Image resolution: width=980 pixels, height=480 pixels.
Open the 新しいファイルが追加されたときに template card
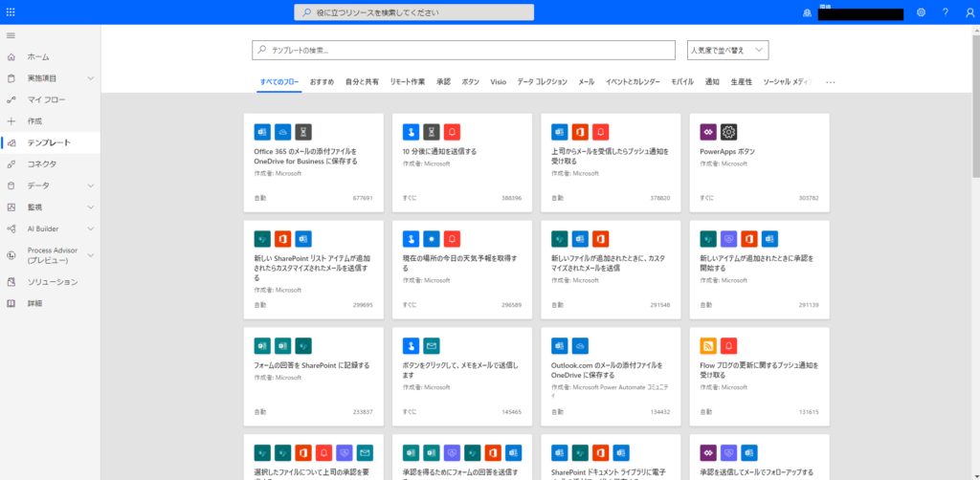612,270
